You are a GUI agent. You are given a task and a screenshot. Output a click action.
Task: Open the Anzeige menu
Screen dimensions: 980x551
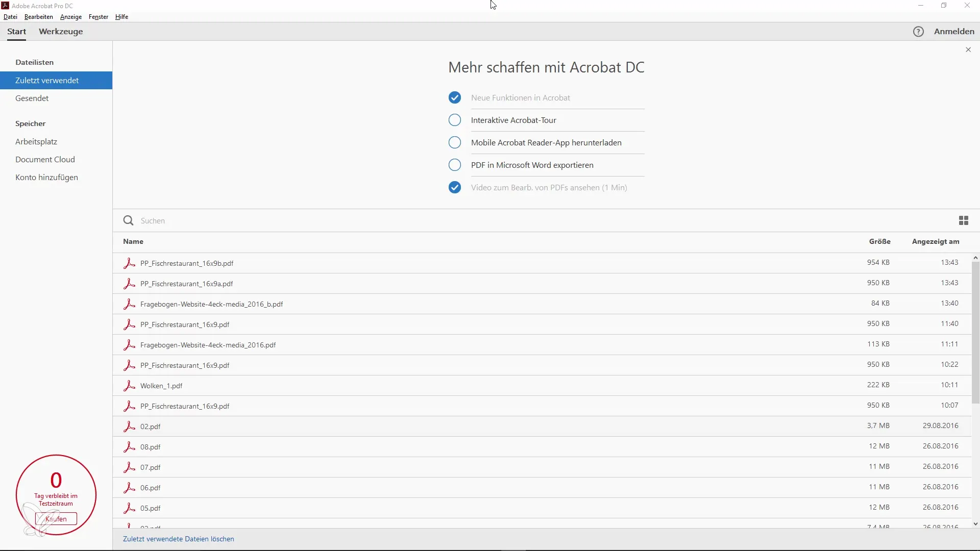pos(71,17)
